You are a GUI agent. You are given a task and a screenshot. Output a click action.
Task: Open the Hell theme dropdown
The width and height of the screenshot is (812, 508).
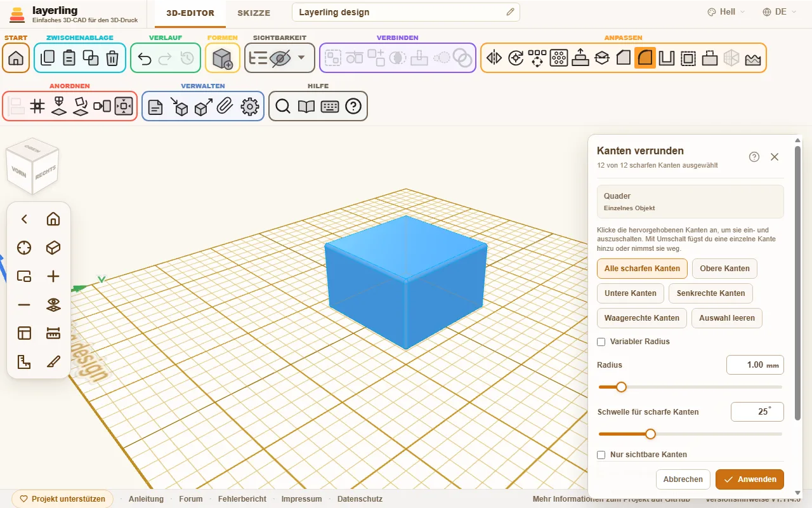click(726, 12)
